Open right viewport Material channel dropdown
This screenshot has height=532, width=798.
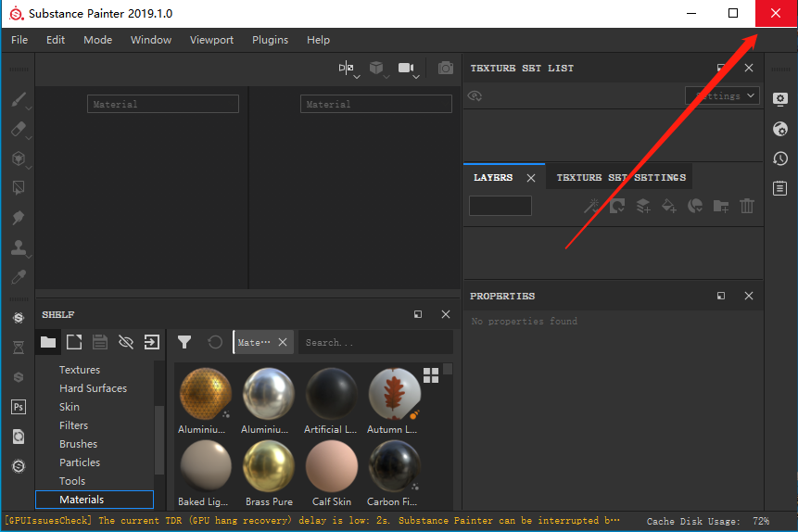pyautogui.click(x=376, y=104)
